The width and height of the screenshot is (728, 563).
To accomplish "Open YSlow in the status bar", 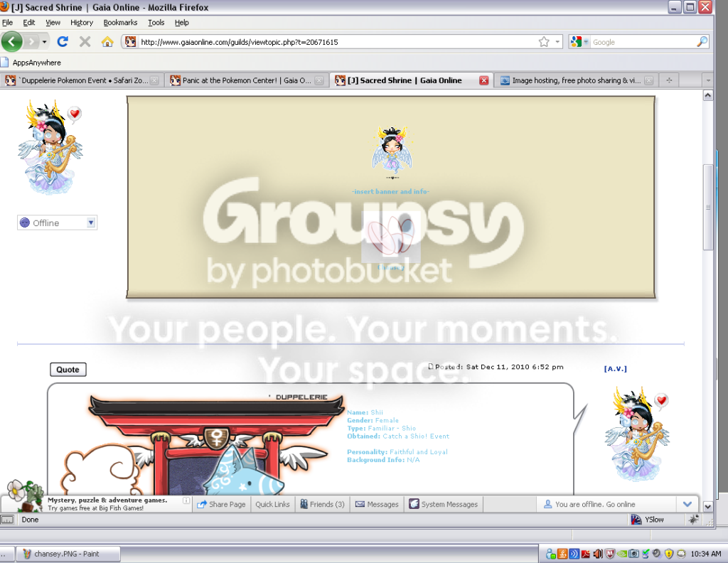I will pyautogui.click(x=648, y=520).
